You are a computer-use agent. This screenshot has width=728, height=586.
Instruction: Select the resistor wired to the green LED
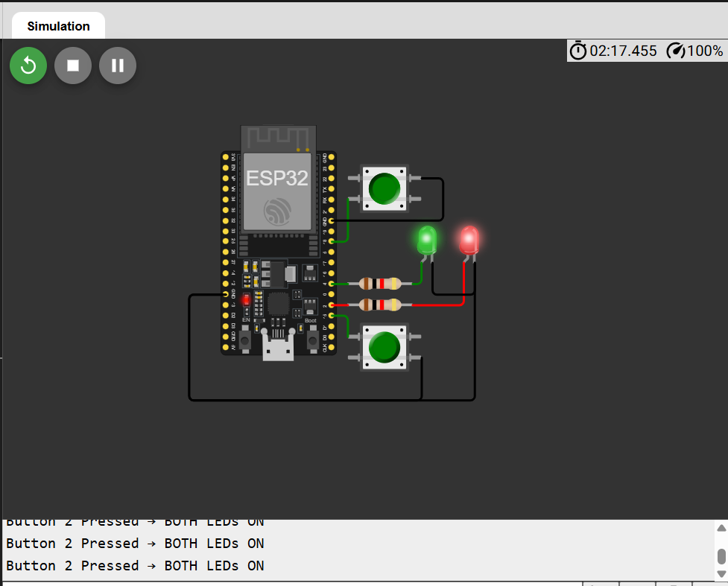point(380,284)
